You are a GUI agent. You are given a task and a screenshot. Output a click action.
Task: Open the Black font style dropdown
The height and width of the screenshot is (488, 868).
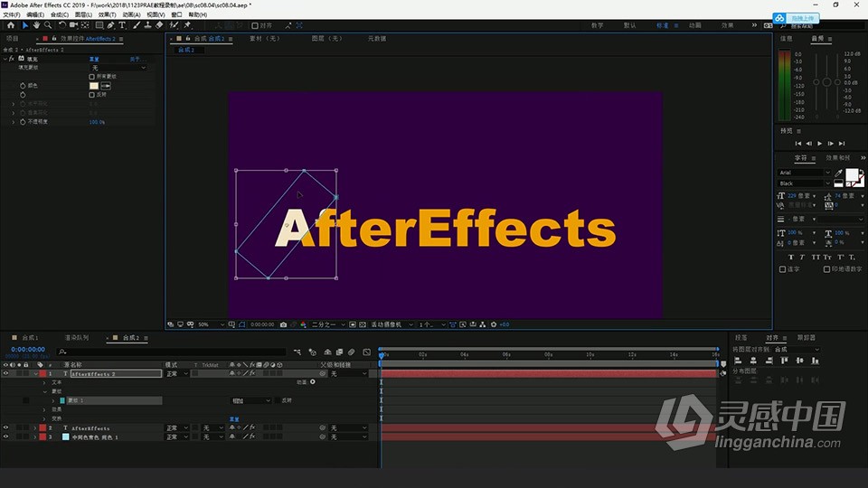(x=805, y=183)
